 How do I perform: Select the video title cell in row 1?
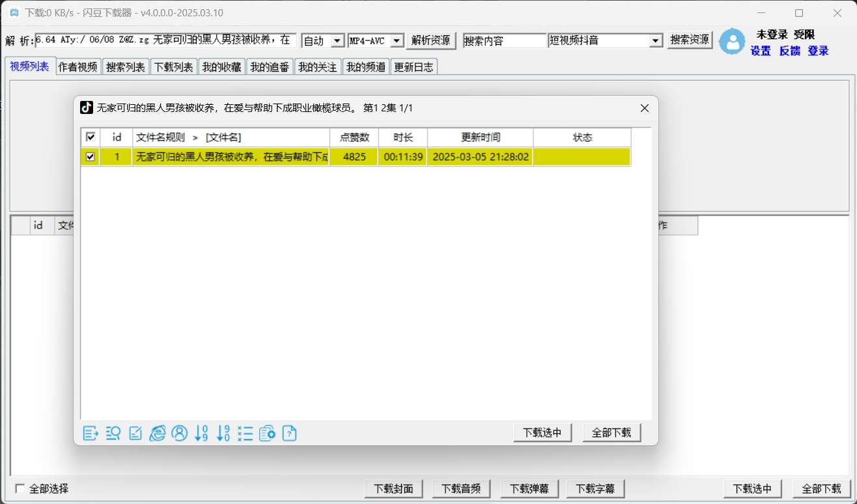coord(231,157)
